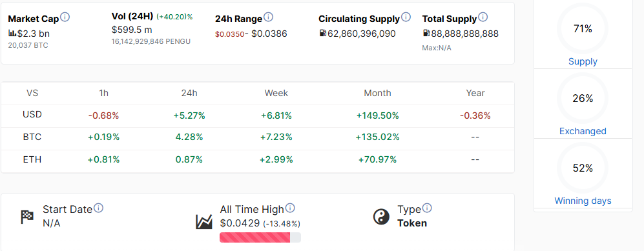Open the Circulating Supply info tooltip icon
Image resolution: width=644 pixels, height=251 pixels.
click(x=406, y=17)
